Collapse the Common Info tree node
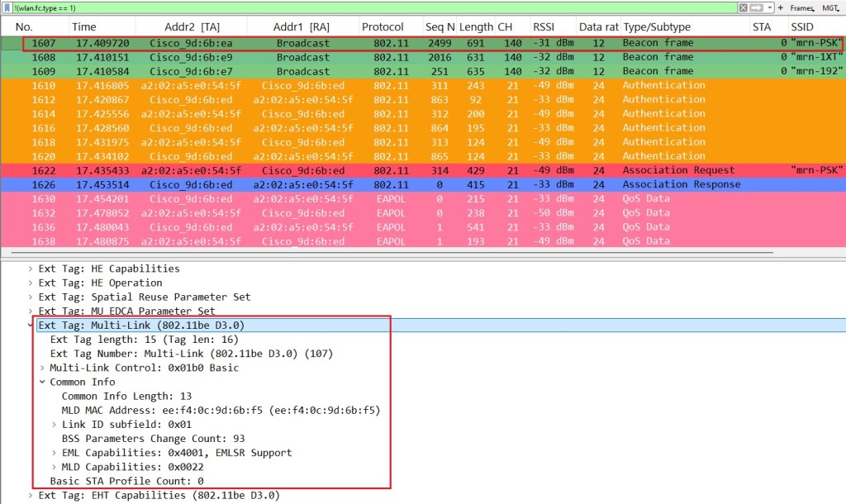Image resolution: width=846 pixels, height=504 pixels. [42, 382]
